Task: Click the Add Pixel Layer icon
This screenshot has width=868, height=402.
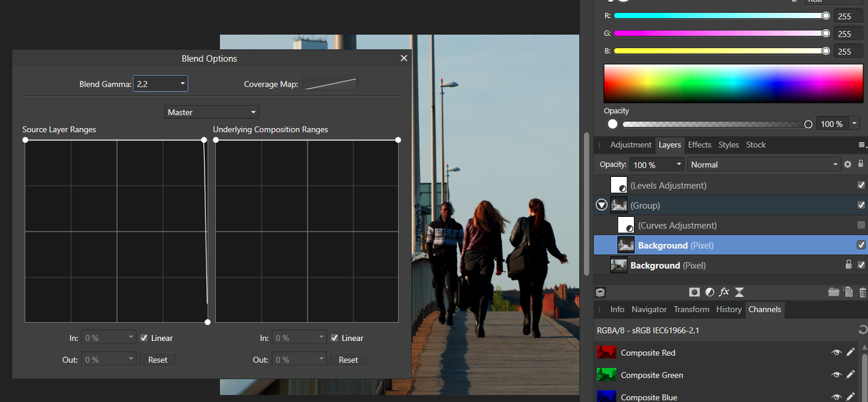Action: click(848, 292)
